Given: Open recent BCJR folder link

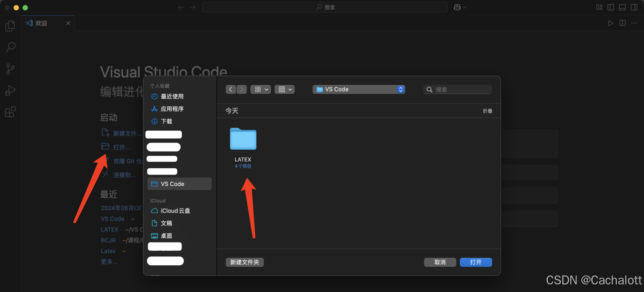Looking at the screenshot, I should 108,240.
